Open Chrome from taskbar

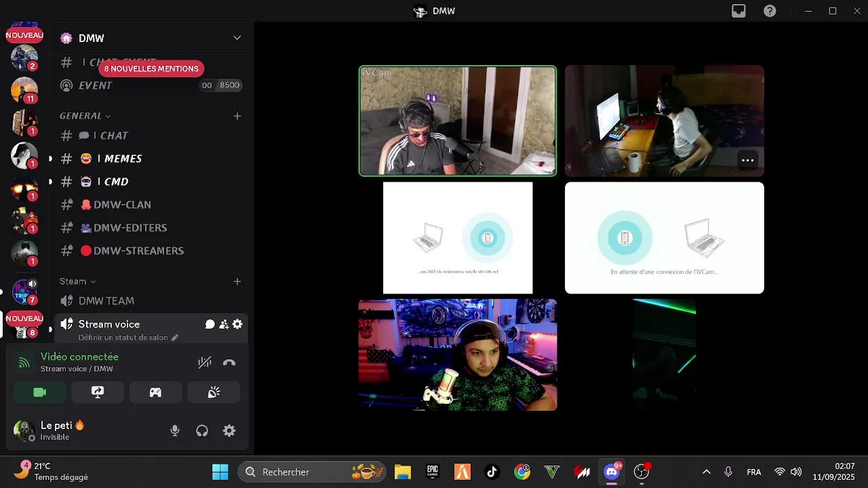[522, 472]
